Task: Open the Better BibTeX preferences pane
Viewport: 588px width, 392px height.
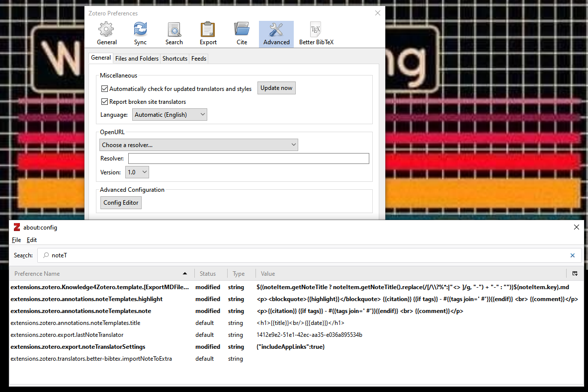Action: 316,34
